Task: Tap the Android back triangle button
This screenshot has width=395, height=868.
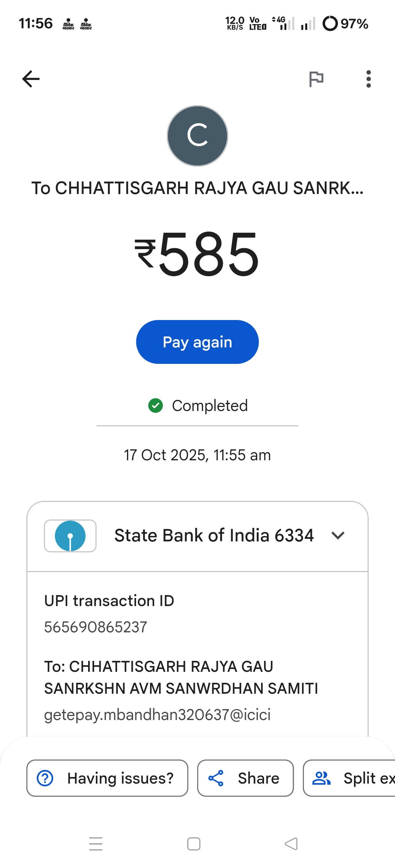Action: [291, 844]
